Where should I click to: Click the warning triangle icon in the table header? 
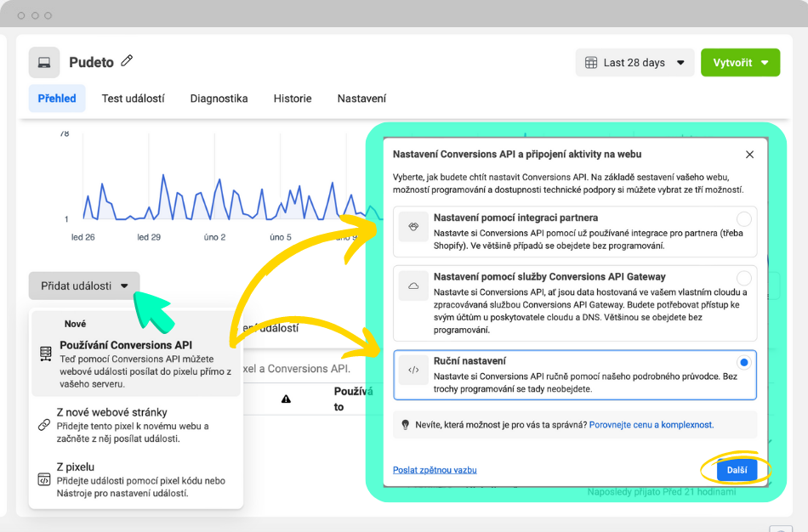tap(286, 399)
